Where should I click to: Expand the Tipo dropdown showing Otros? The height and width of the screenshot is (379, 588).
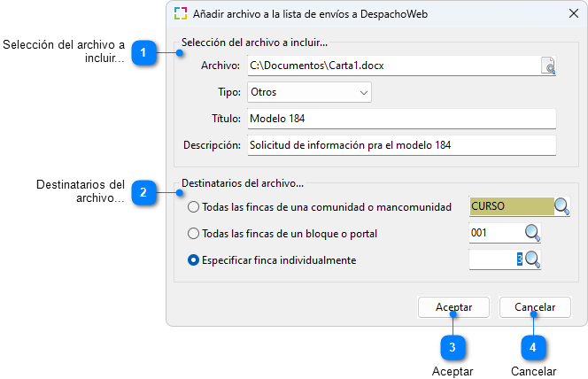(x=308, y=92)
